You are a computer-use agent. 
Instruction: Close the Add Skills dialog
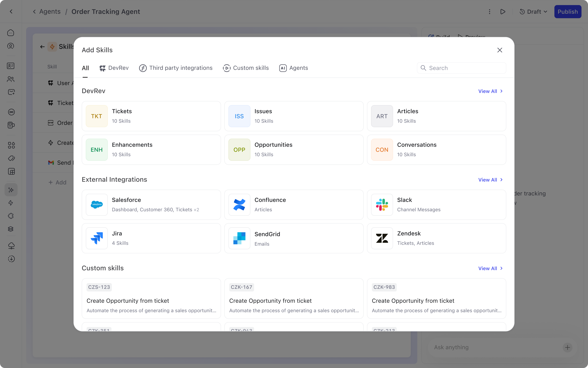point(500,50)
